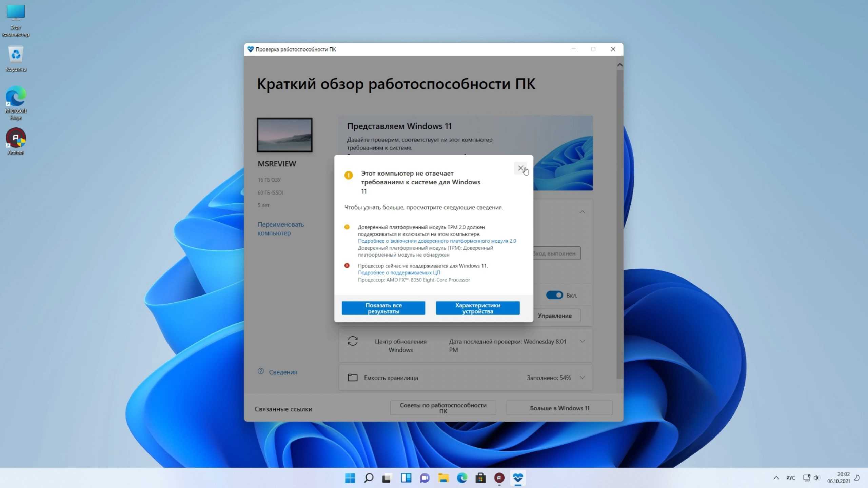The width and height of the screenshot is (868, 488).
Task: Open 'Сведения' link in sidebar
Action: [283, 372]
